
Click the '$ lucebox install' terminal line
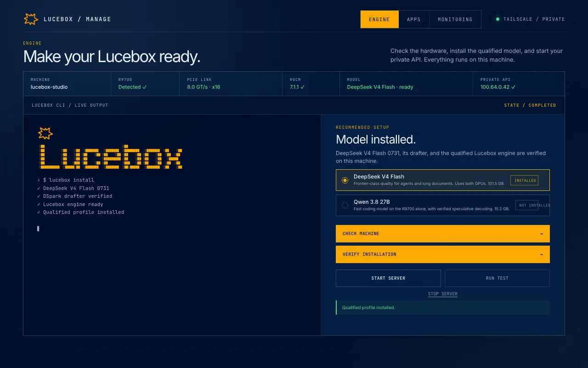click(66, 180)
